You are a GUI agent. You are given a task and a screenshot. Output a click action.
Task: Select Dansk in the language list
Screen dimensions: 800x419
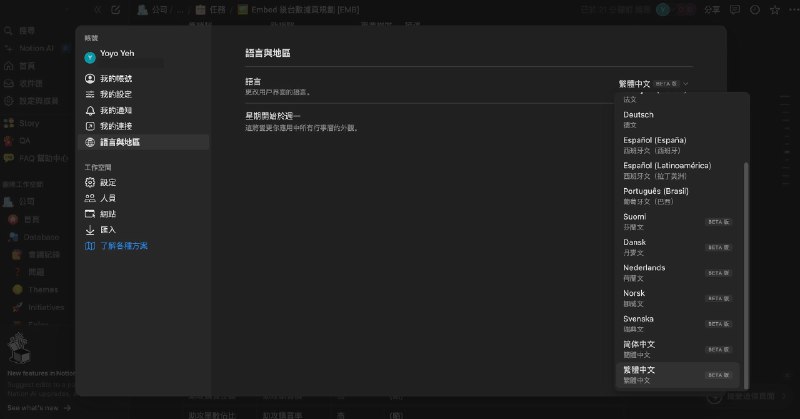(678, 247)
